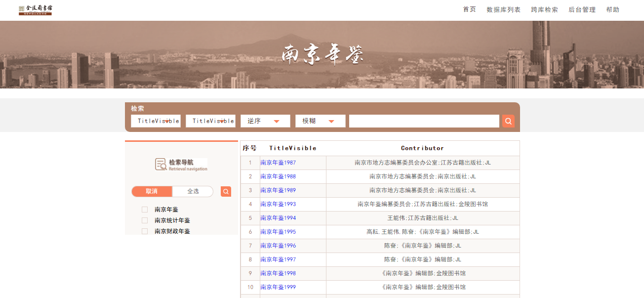Click the contributor cell for 南京年鉴1993

(423, 204)
